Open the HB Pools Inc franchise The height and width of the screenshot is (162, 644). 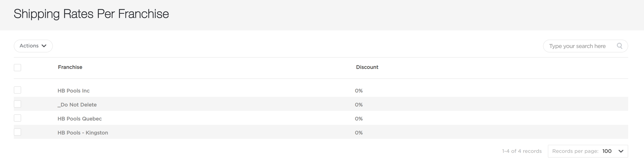pyautogui.click(x=74, y=91)
